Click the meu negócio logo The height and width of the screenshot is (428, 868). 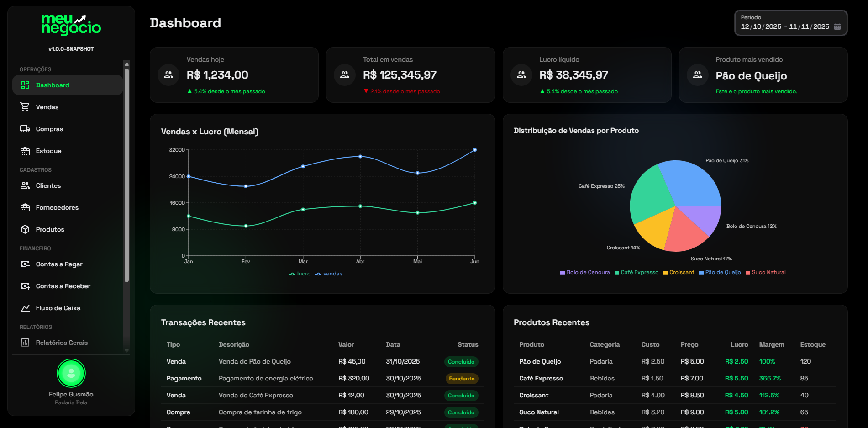(x=71, y=26)
